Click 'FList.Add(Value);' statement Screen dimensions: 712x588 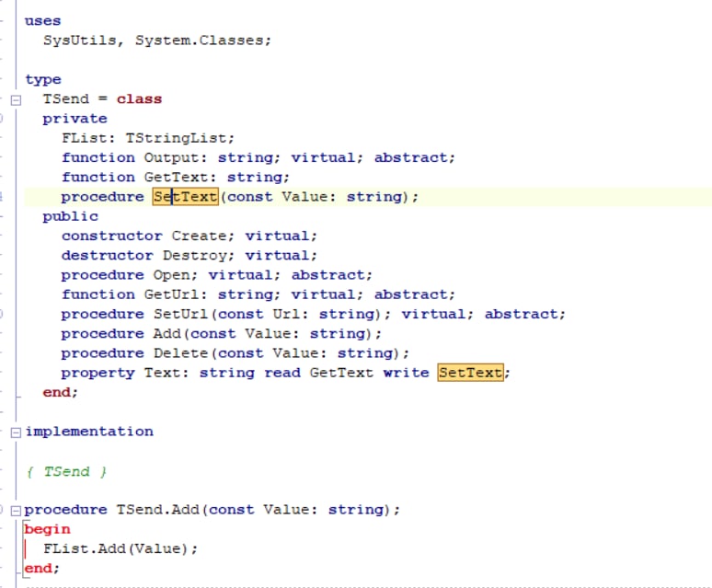click(x=121, y=549)
